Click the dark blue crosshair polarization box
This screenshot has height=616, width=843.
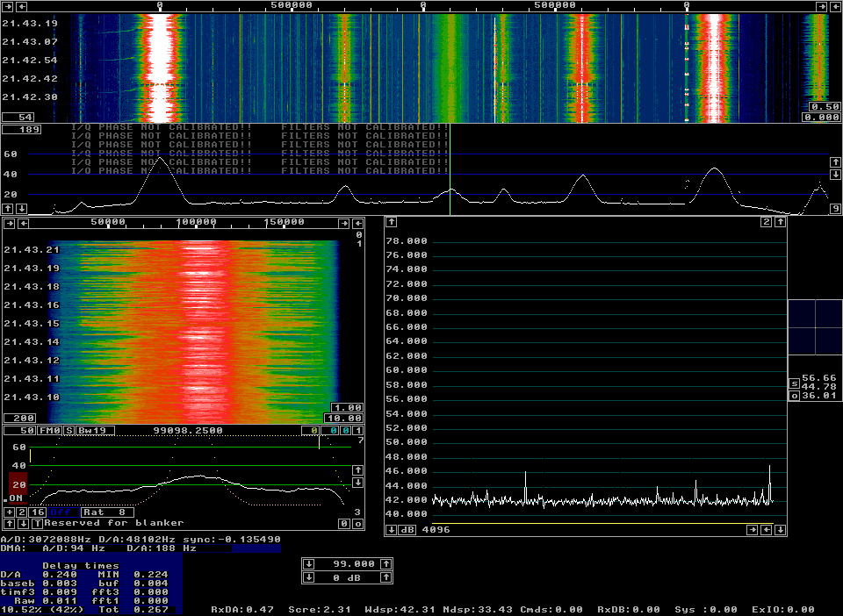(x=815, y=327)
